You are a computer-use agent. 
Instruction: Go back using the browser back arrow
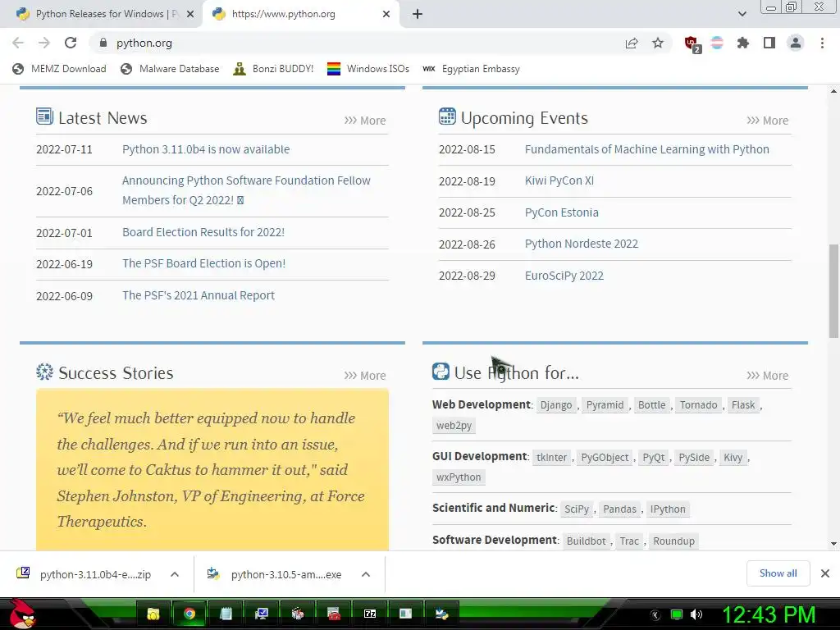click(18, 43)
